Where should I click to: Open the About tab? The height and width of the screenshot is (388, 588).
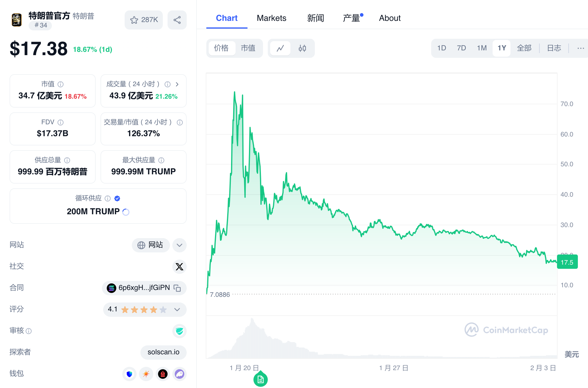(x=390, y=18)
